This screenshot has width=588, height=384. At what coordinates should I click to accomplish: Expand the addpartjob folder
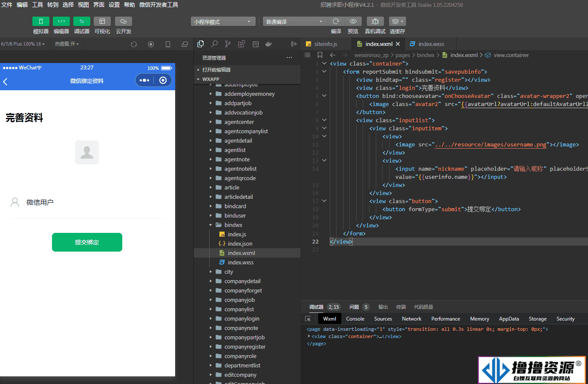click(247, 103)
